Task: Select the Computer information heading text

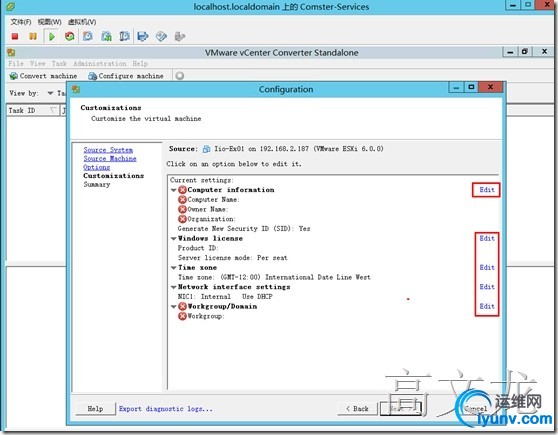Action: click(231, 190)
